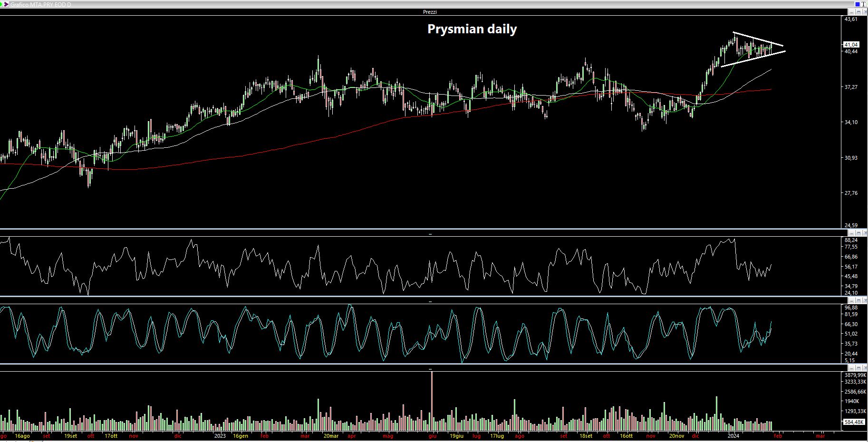The image size is (868, 442).
Task: Click the 16gen date on time axis
Action: click(x=241, y=436)
